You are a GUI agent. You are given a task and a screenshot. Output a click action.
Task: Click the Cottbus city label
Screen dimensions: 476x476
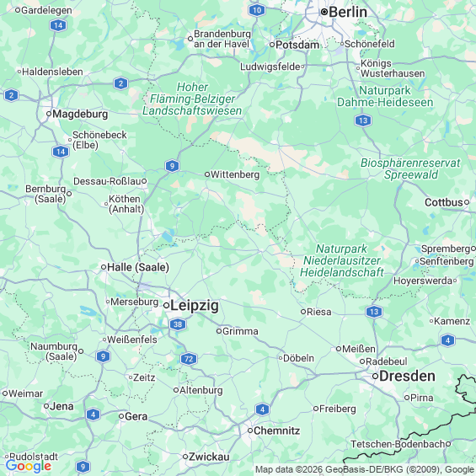tap(444, 202)
